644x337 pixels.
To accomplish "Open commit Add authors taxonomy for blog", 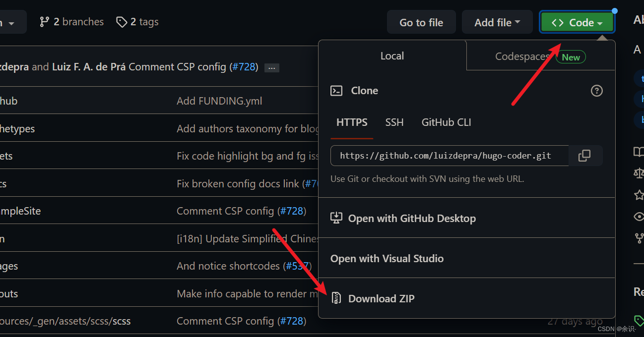I will click(248, 129).
